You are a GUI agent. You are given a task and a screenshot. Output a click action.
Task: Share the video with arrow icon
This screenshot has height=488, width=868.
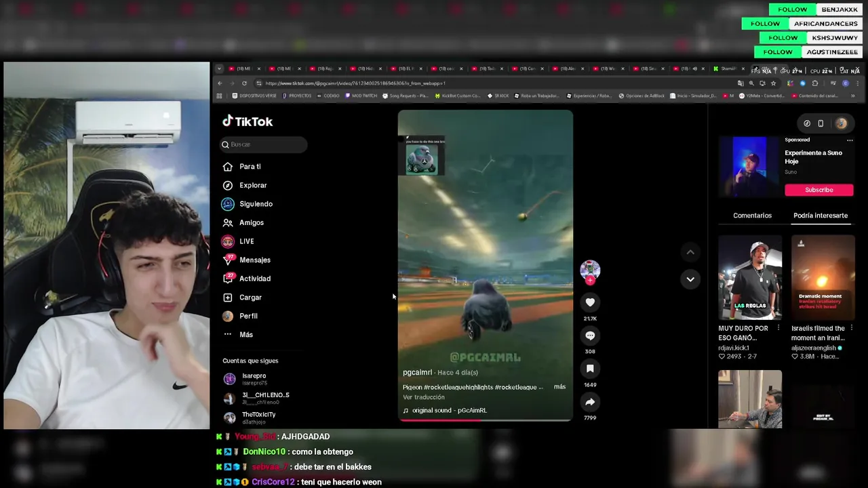click(x=590, y=402)
